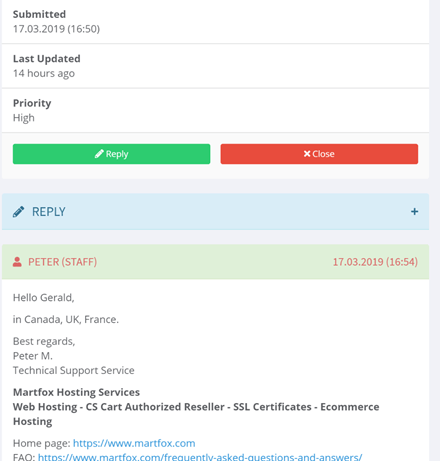
Task: Click the pencil icon on green Reply button
Action: [99, 154]
